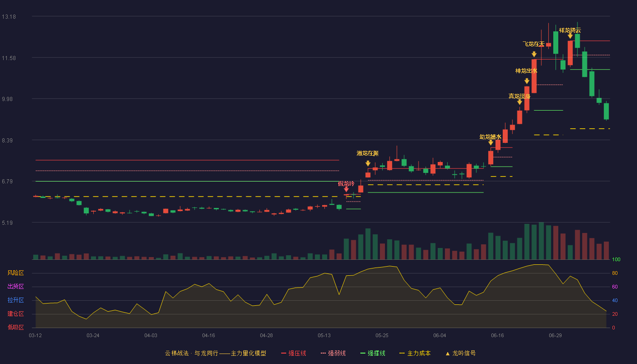The width and height of the screenshot is (637, 364).
Task: Select the 06-29 date label
Action: [x=556, y=335]
